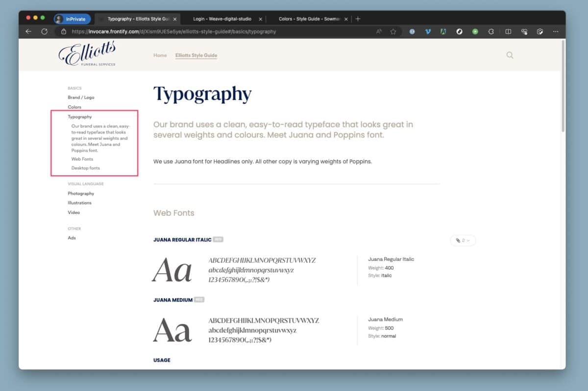Screen dimensions: 588x391
Task: Click the InPrivate browsing badge
Action: tap(72, 19)
